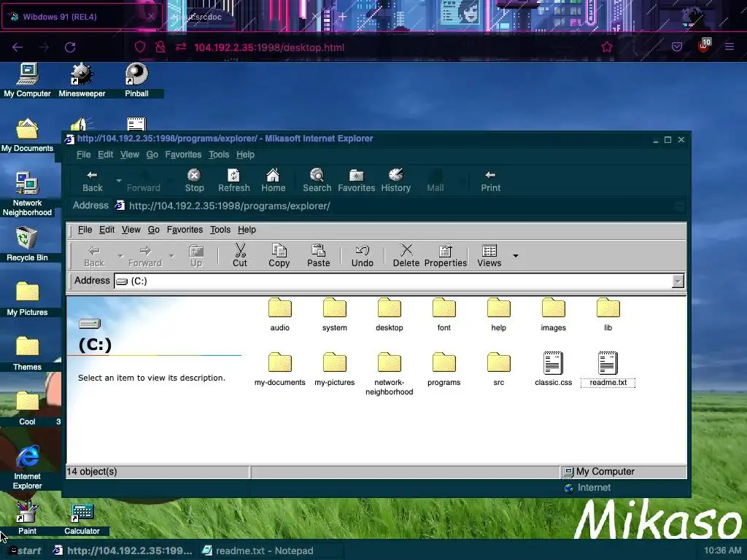Click Internet Explorer's History button
This screenshot has width=747, height=560.
pos(395,181)
